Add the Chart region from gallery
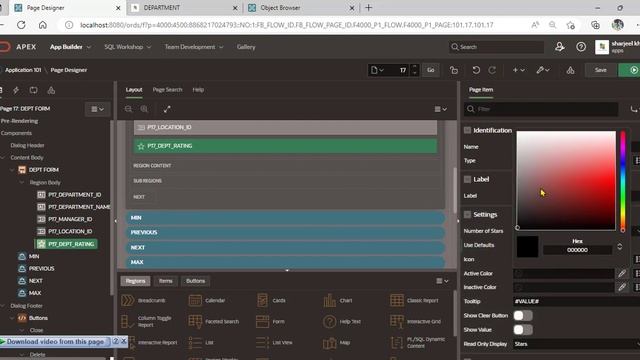This screenshot has width=640, height=360. tap(338, 300)
